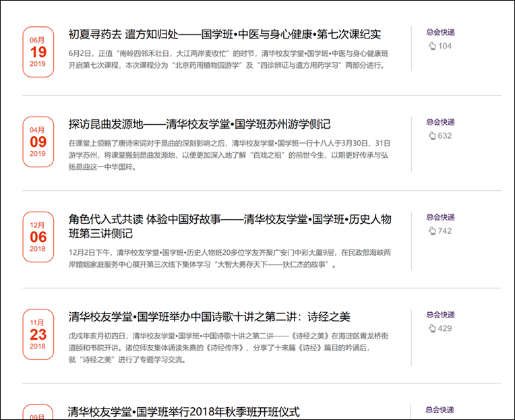The image size is (515, 420).
Task: Click 总会快递 tag for the 12月06 article
Action: pos(440,217)
